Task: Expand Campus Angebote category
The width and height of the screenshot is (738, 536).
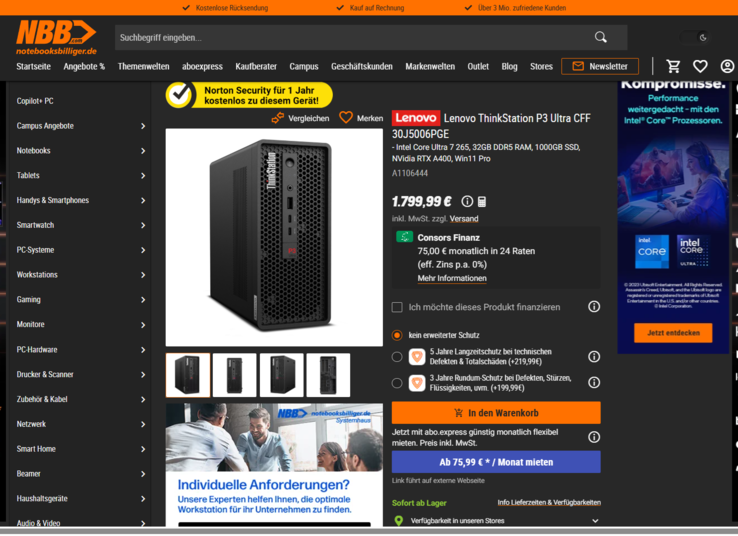Action: [143, 126]
